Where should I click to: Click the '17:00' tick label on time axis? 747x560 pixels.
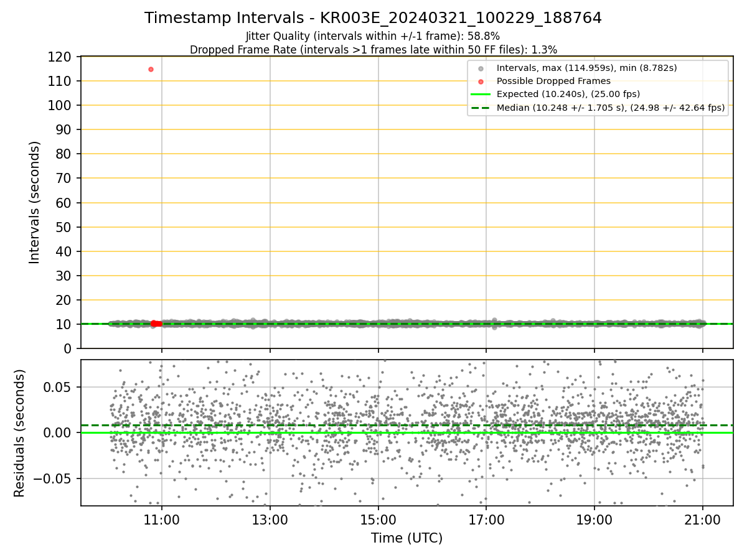pos(486,520)
